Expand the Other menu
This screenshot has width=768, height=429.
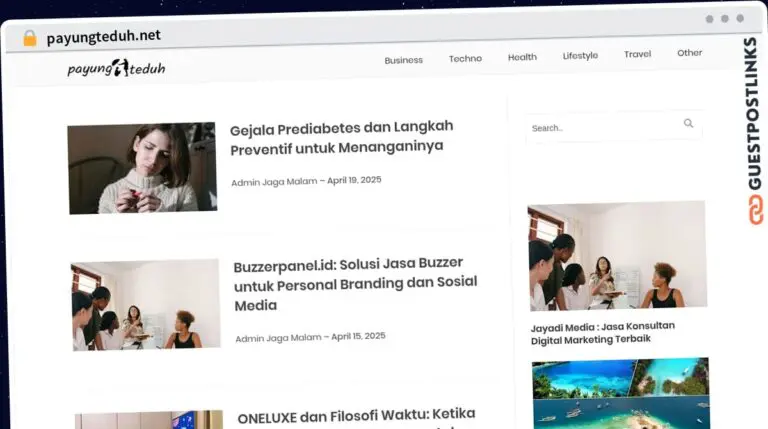click(x=689, y=53)
